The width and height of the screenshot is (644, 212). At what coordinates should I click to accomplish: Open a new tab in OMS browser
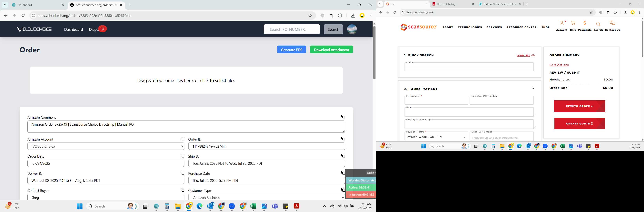[x=130, y=5]
